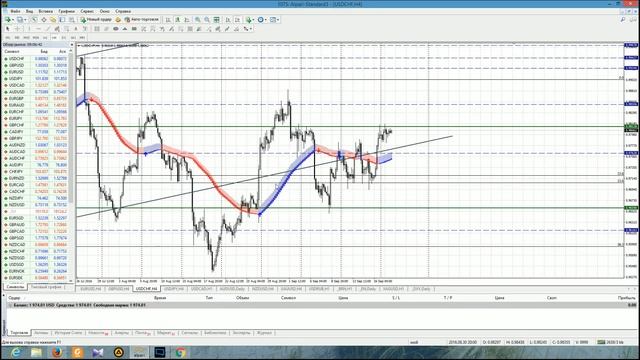Click the Новый ордер button
The height and width of the screenshot is (360, 640).
point(96,20)
